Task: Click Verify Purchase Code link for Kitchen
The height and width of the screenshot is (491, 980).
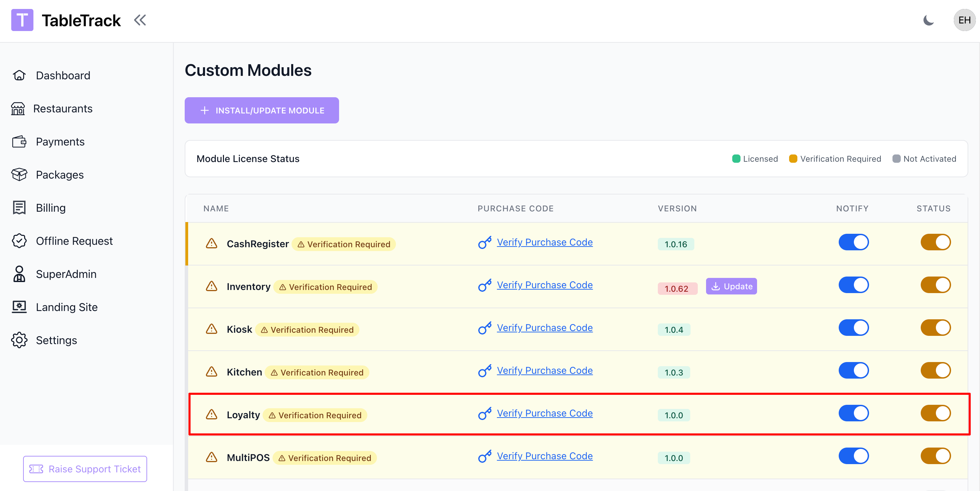Action: (544, 371)
